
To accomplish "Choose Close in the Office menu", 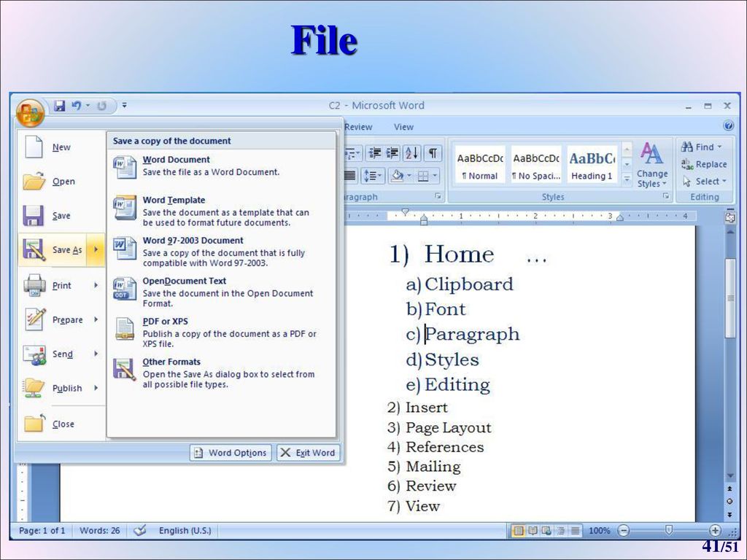I will click(61, 424).
